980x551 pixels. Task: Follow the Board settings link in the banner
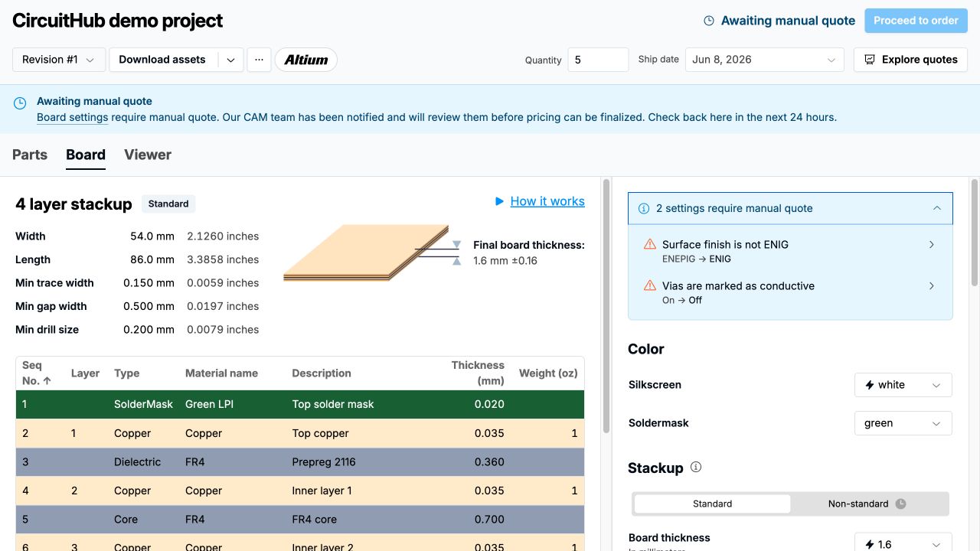(73, 117)
